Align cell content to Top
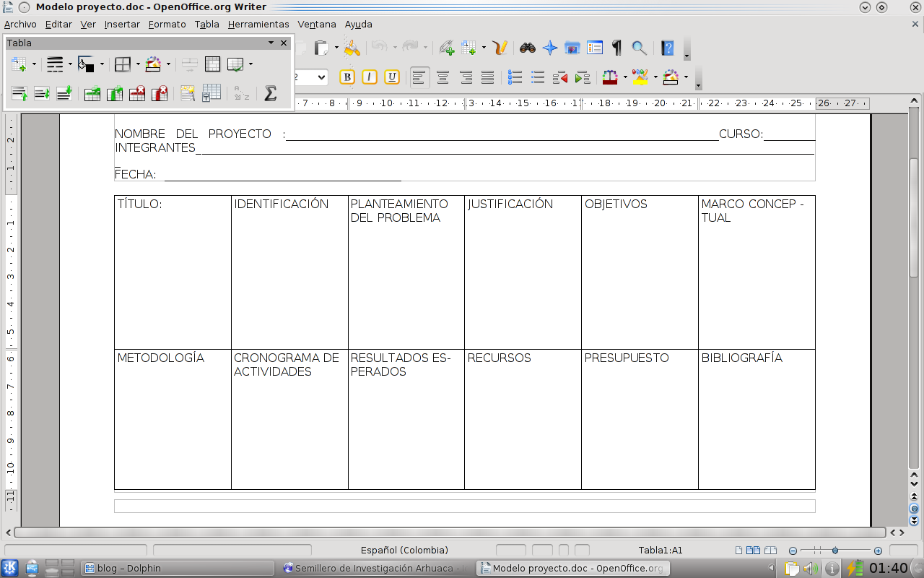The height and width of the screenshot is (578, 924). tap(19, 93)
